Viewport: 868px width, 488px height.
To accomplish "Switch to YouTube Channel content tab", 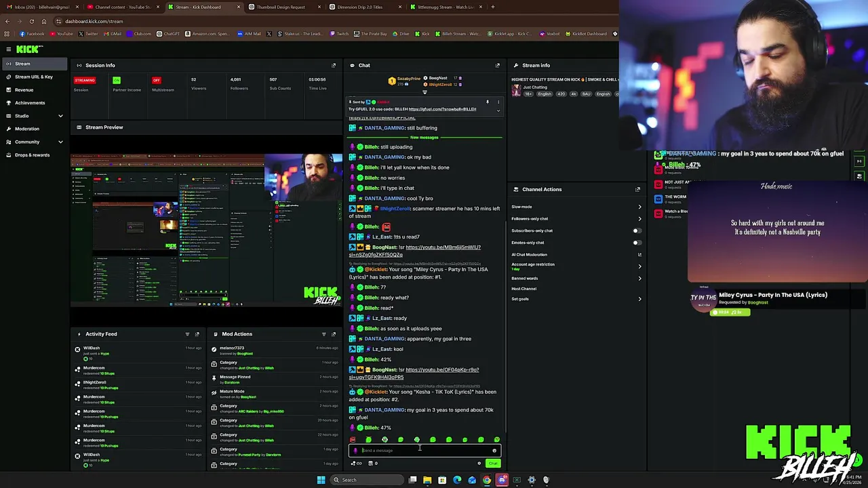I will point(122,7).
